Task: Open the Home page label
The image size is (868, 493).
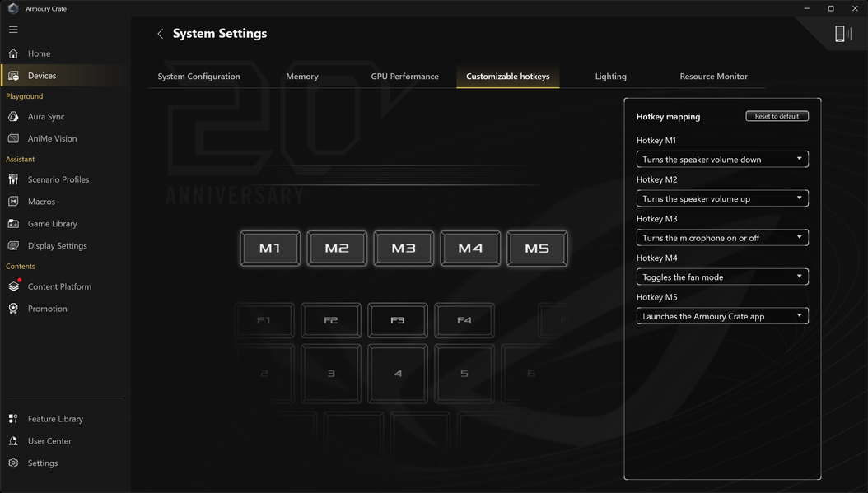Action: (40, 53)
